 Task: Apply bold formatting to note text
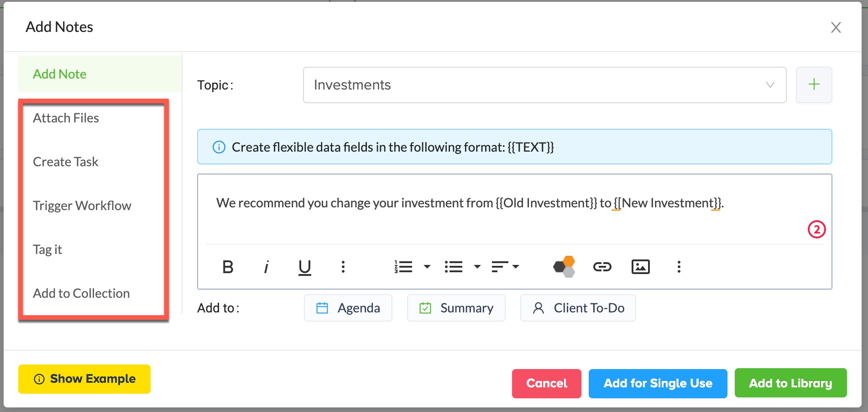pyautogui.click(x=228, y=267)
